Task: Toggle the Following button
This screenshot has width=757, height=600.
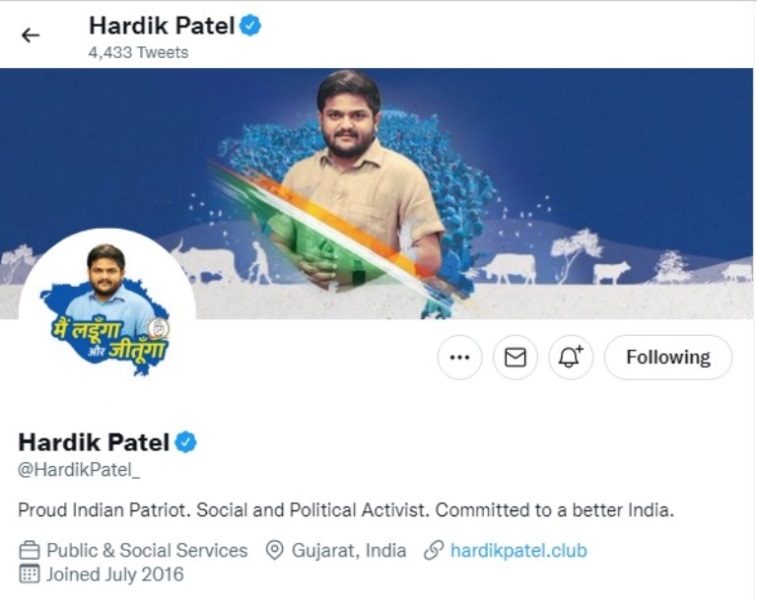Action: click(x=668, y=357)
